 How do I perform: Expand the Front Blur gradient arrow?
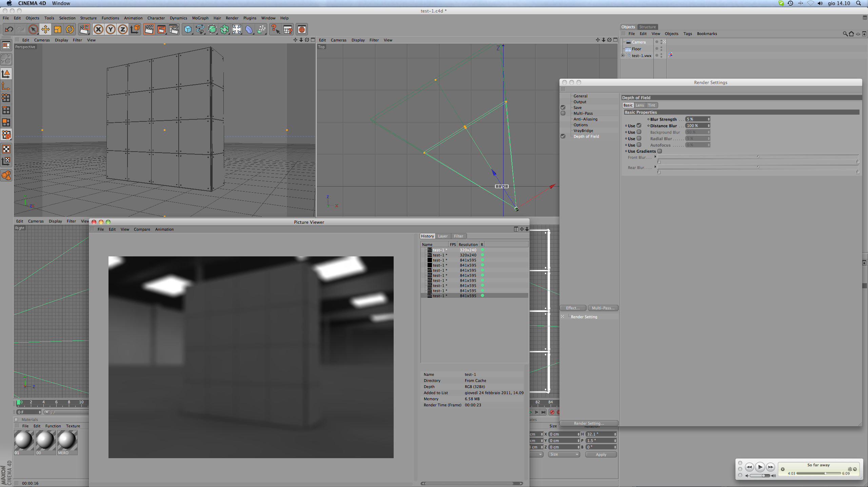[655, 157]
